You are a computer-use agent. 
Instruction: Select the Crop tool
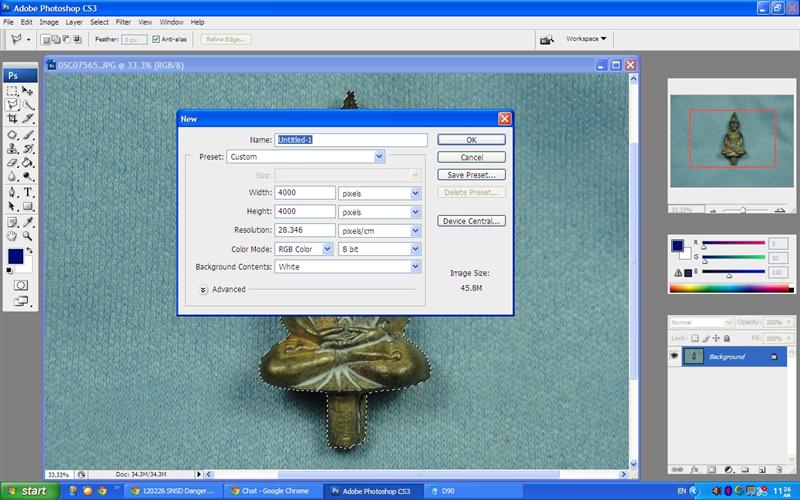pos(12,118)
